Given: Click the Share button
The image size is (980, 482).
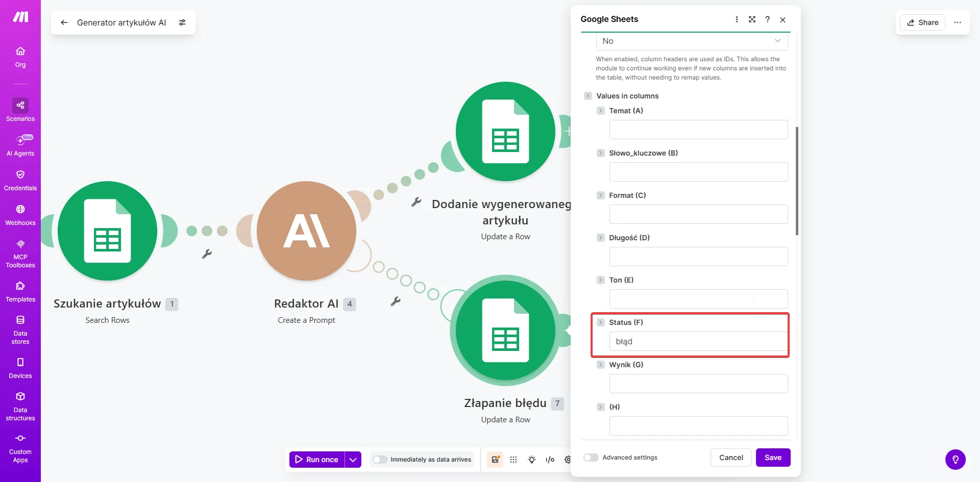Looking at the screenshot, I should tap(923, 22).
